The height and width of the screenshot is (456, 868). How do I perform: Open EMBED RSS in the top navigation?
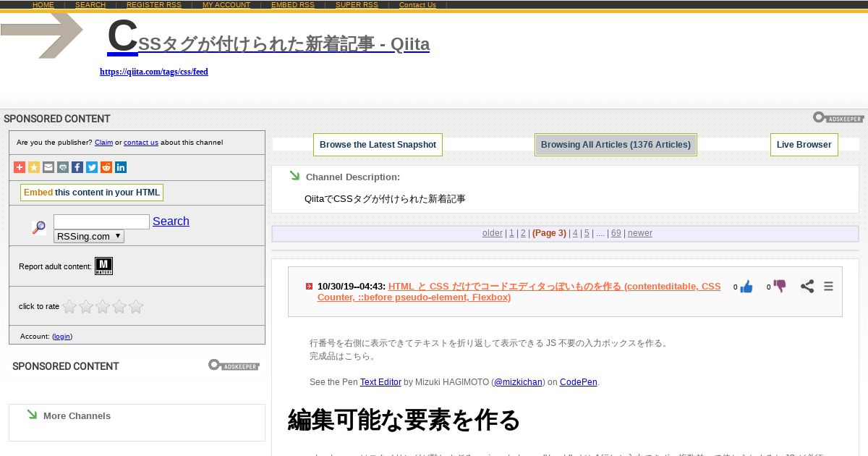(293, 5)
